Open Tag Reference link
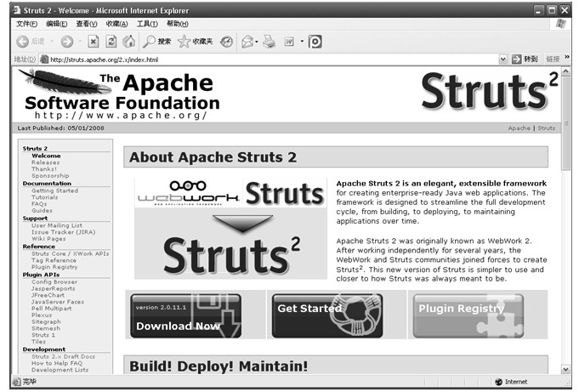The width and height of the screenshot is (579, 392). [x=54, y=260]
